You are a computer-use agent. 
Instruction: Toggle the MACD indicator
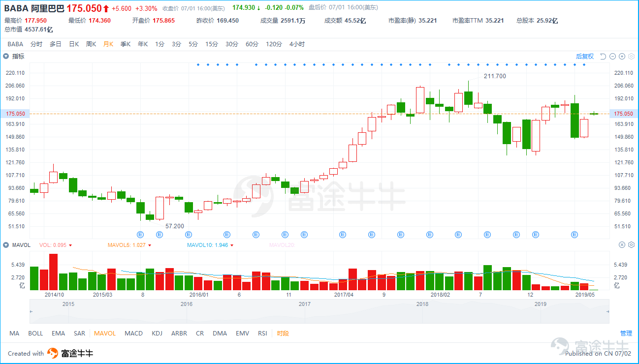(133, 334)
